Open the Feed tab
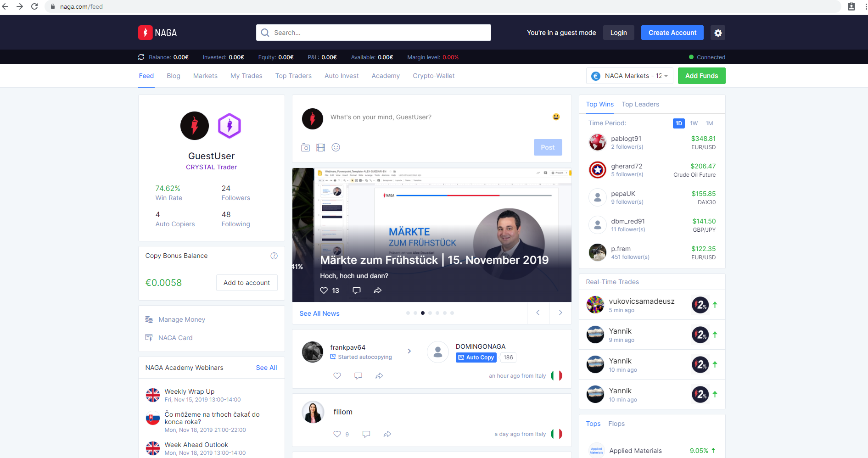Screen dimensions: 868x458 [x=146, y=76]
